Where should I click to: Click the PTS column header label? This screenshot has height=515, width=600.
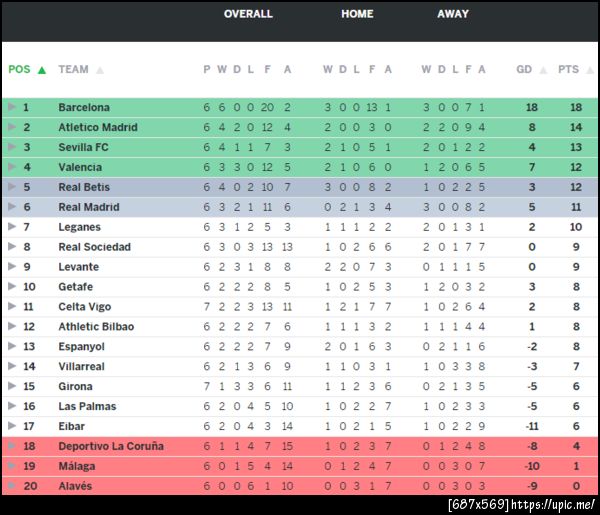(x=568, y=70)
